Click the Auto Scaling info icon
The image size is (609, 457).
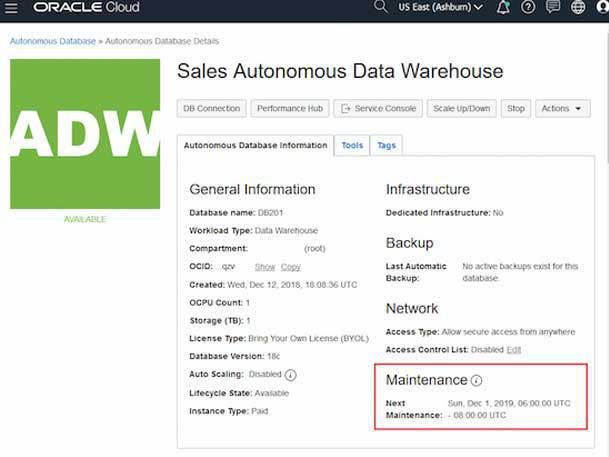click(x=291, y=375)
